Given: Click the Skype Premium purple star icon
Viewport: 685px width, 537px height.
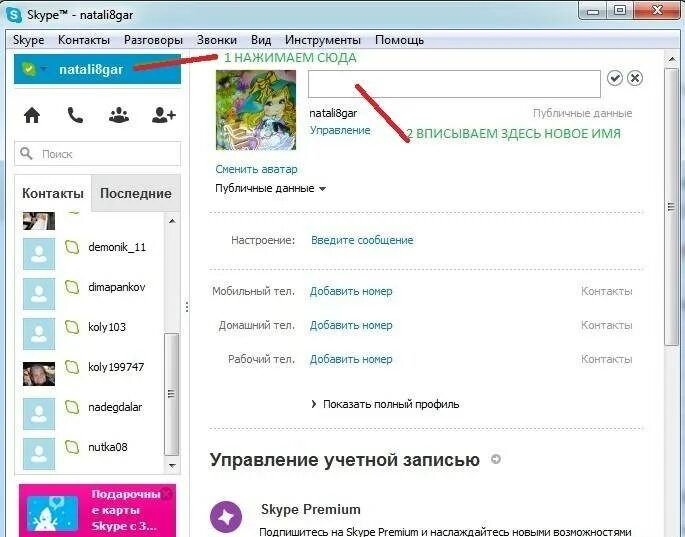Looking at the screenshot, I should (x=226, y=517).
